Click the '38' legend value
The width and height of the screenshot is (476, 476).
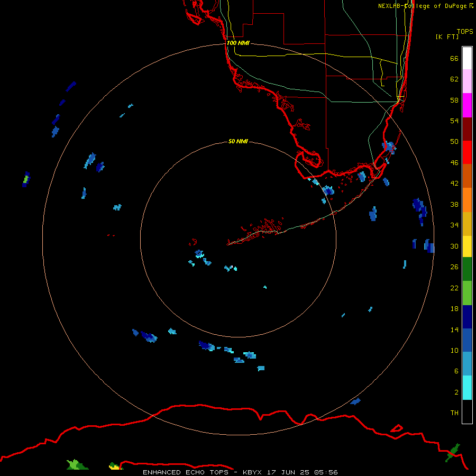pos(454,204)
